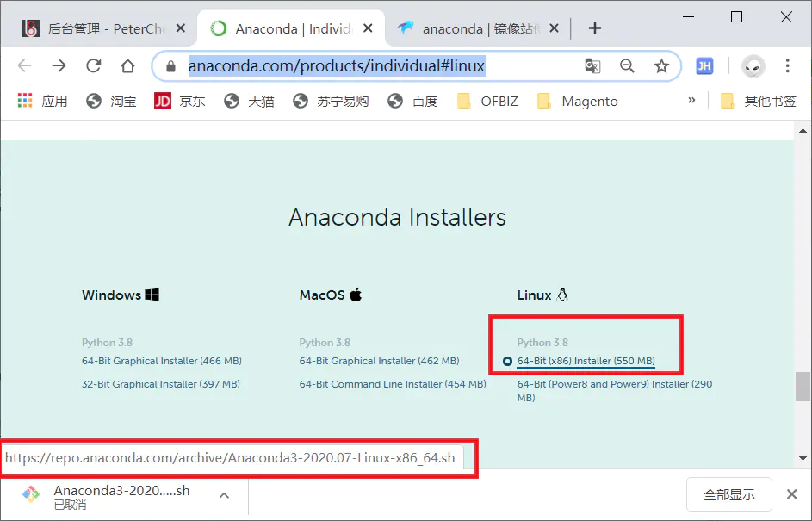Open the 其他书签 folder

[759, 101]
